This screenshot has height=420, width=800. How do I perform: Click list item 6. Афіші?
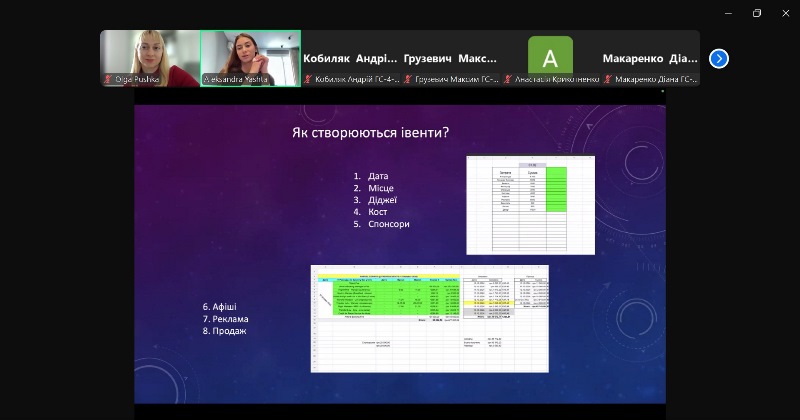tap(219, 307)
